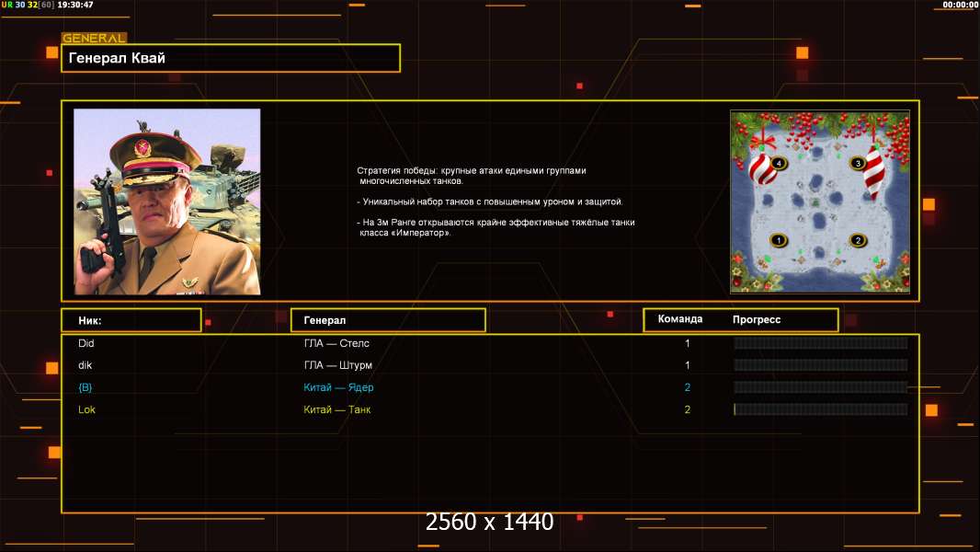Click the Китай — Ядер general entry
The image size is (980, 552).
(338, 387)
